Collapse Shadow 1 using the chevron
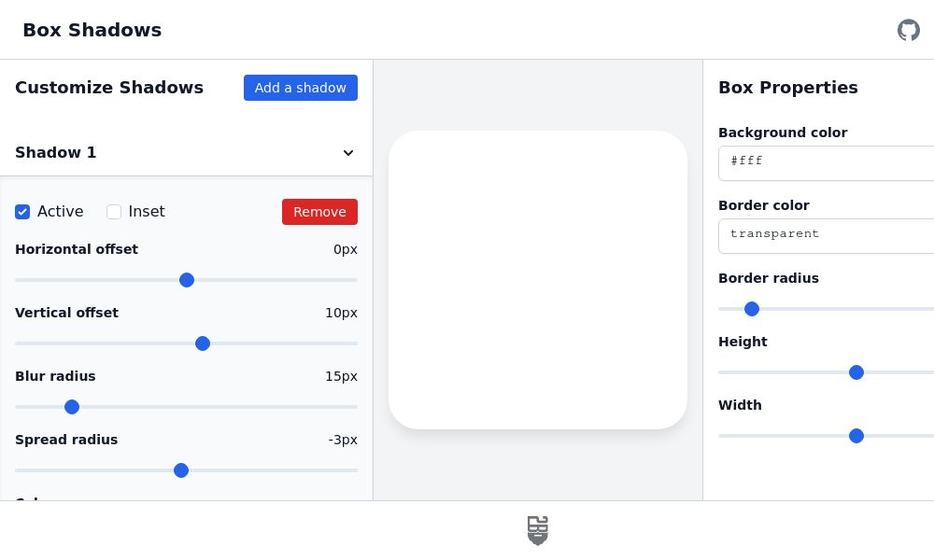The width and height of the screenshot is (934, 560). 348,153
